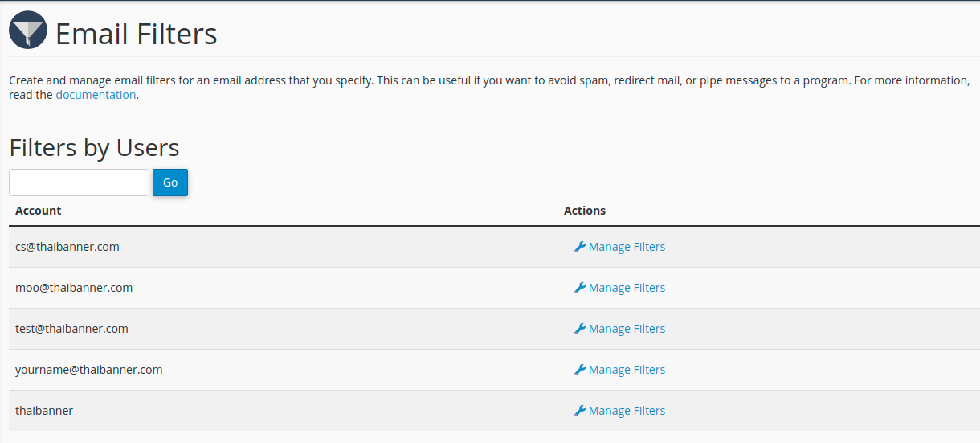This screenshot has width=980, height=443.
Task: Click the wrench icon in the thaibanner row
Action: [x=580, y=411]
